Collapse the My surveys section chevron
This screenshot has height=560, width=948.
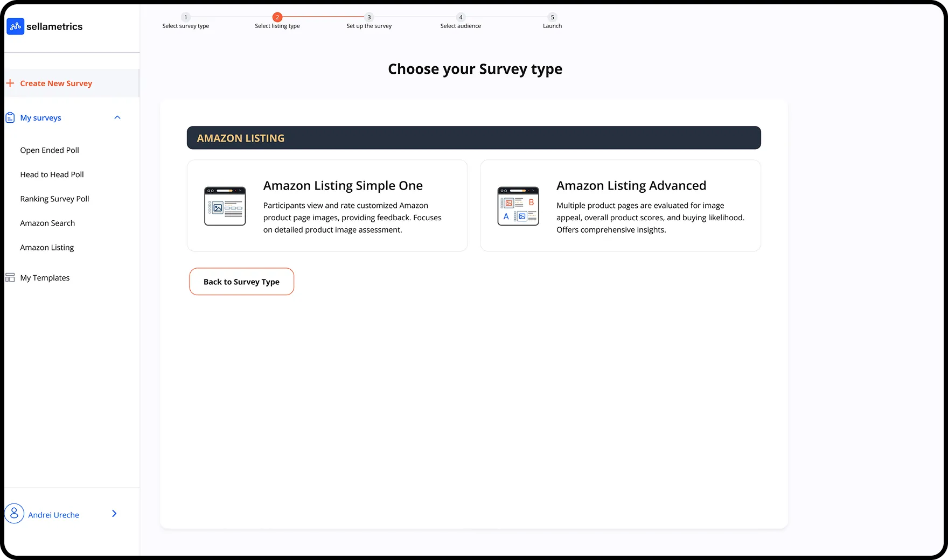(x=117, y=117)
